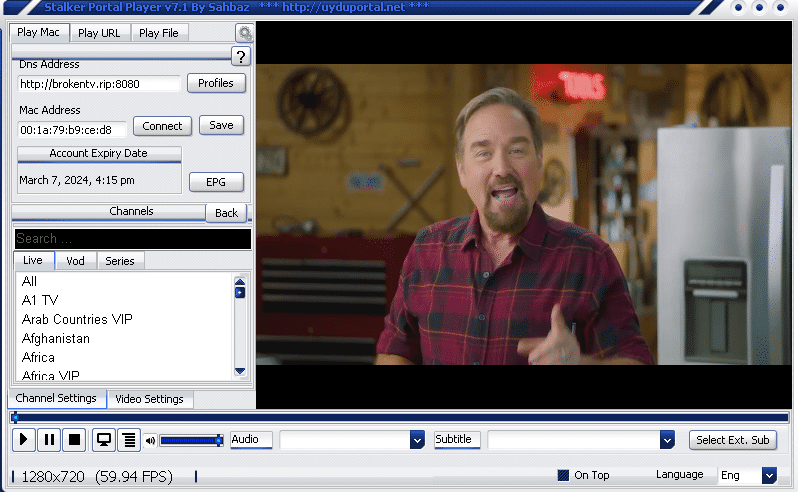Screen dimensions: 798x492
Task: Mute audio using the speaker icon
Action: pos(150,440)
